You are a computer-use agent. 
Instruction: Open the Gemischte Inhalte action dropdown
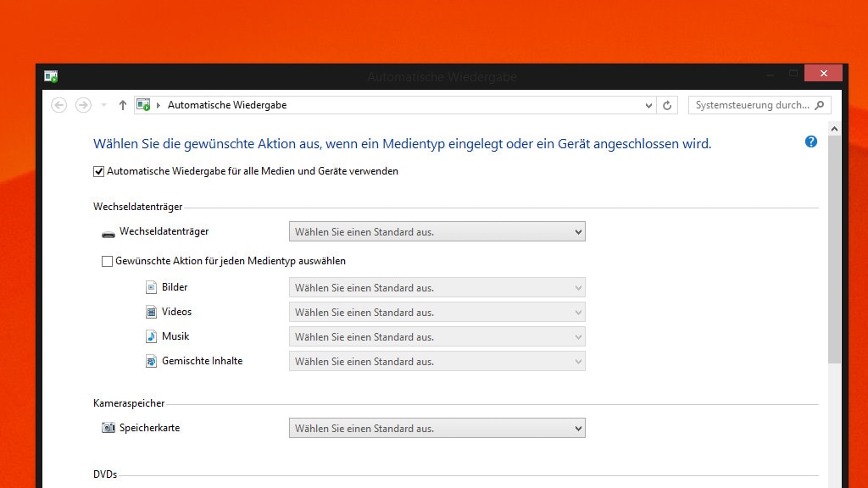(437, 361)
